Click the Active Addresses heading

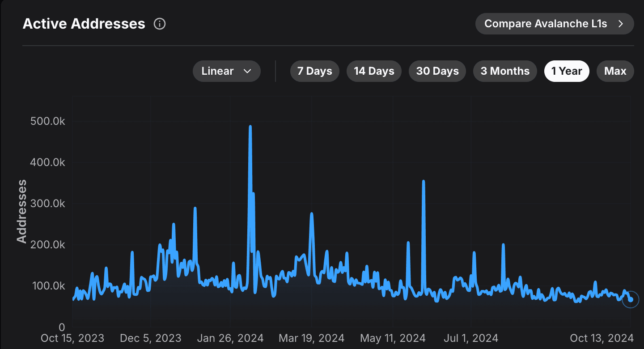(84, 24)
